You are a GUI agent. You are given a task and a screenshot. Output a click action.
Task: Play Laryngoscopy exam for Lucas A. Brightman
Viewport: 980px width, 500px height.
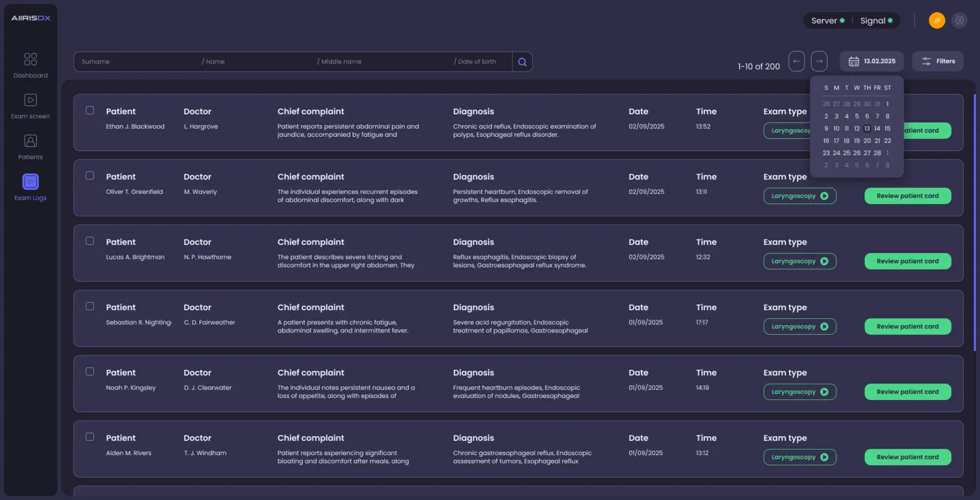point(800,261)
